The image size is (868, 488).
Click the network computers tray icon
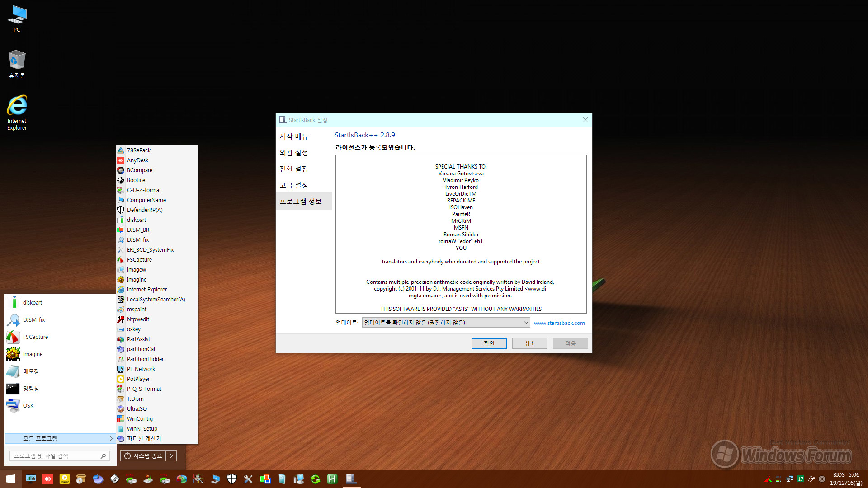[x=789, y=479]
